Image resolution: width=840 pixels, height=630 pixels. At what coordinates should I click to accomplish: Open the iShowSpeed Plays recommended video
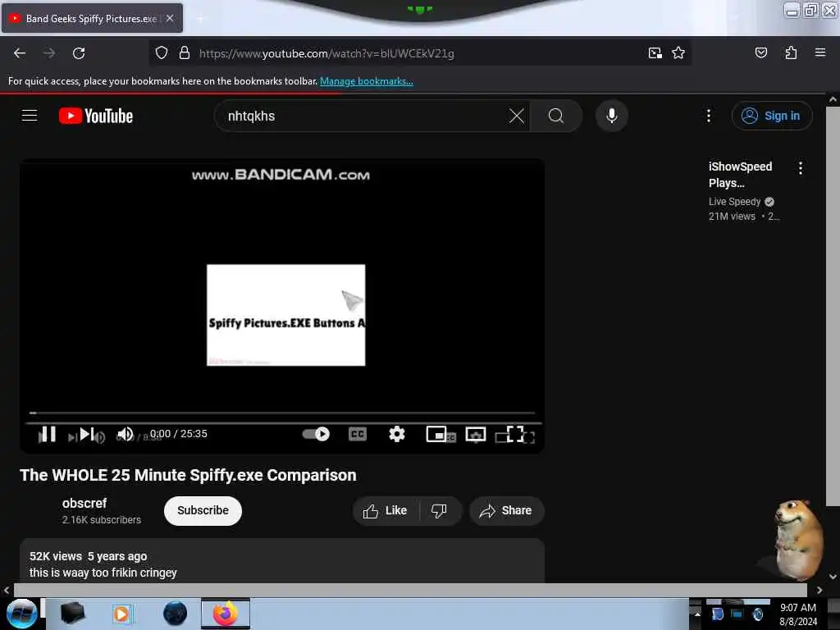pyautogui.click(x=741, y=175)
